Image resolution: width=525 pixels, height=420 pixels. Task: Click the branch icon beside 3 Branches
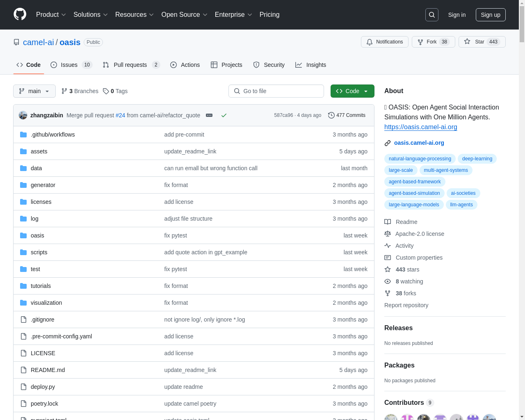point(64,91)
